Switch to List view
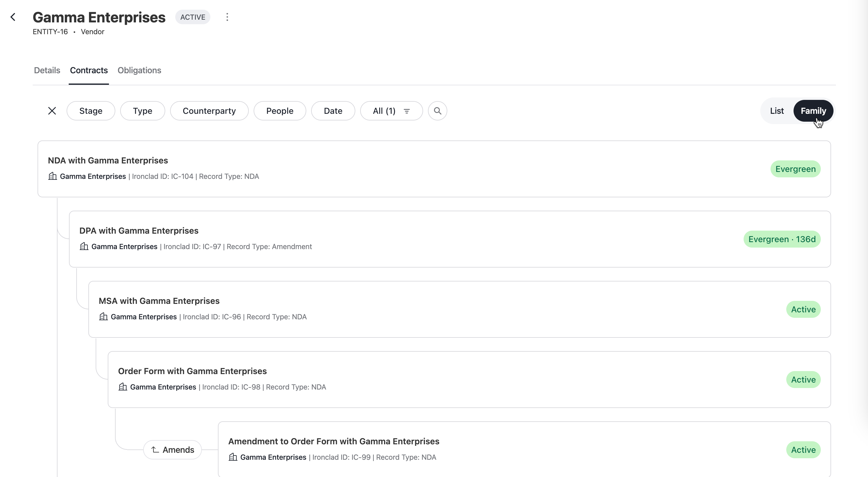This screenshot has width=868, height=477. pyautogui.click(x=776, y=111)
